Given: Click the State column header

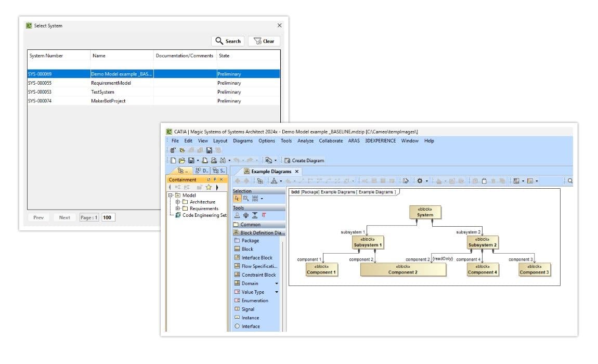Looking at the screenshot, I should pos(248,56).
